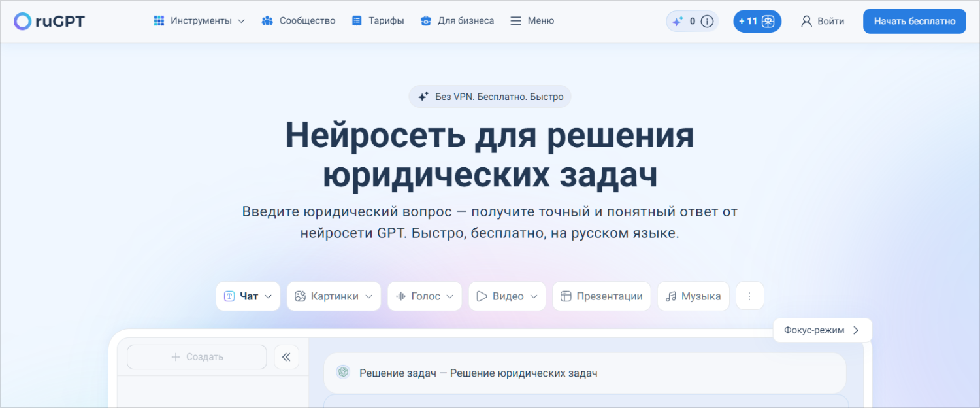Collapse sidebar with double-chevron icon

(x=286, y=357)
